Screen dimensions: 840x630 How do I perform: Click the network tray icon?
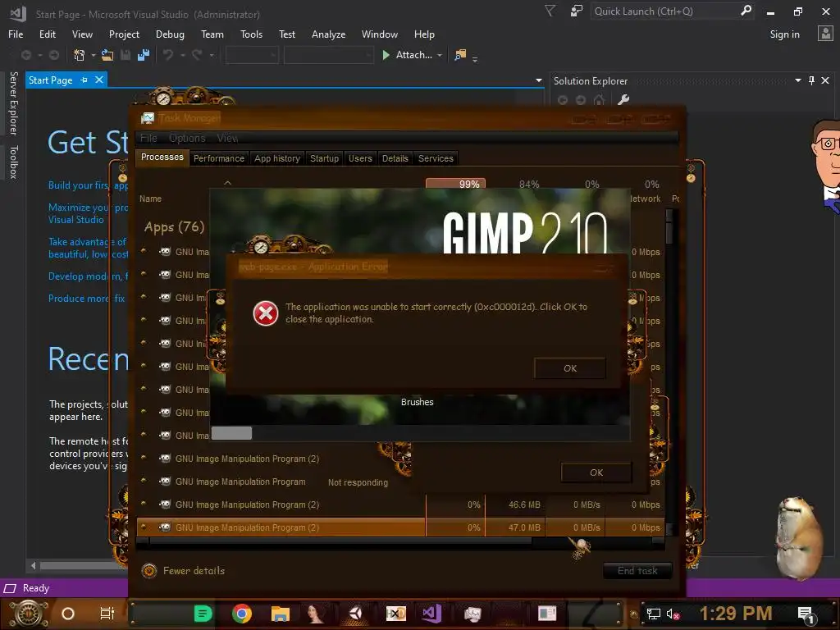[x=654, y=614]
